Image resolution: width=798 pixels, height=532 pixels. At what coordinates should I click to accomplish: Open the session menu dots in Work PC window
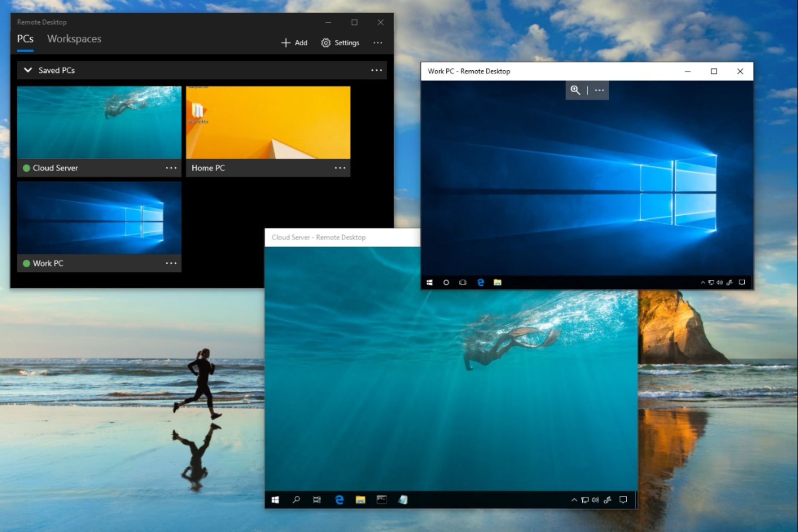click(x=599, y=90)
